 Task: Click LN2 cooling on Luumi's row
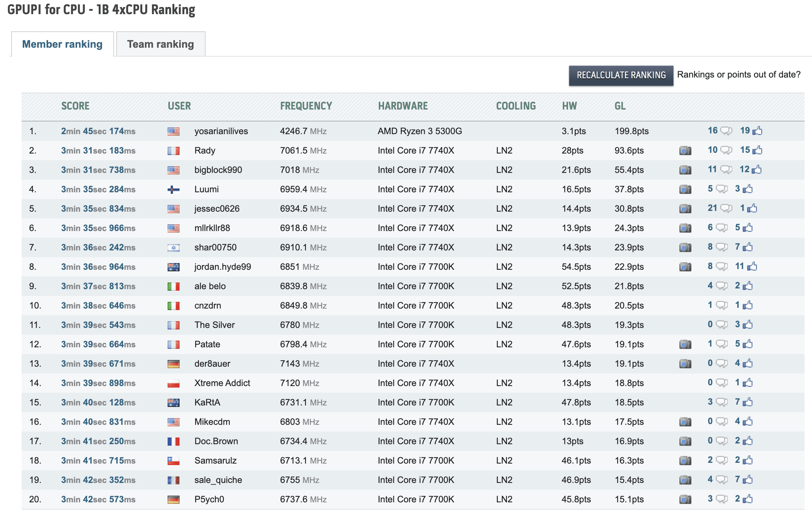[504, 189]
